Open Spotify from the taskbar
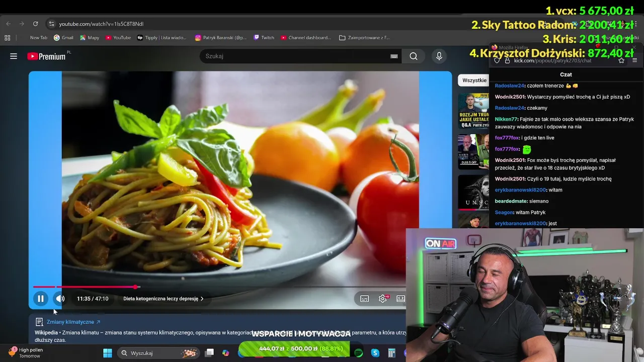 [358, 353]
